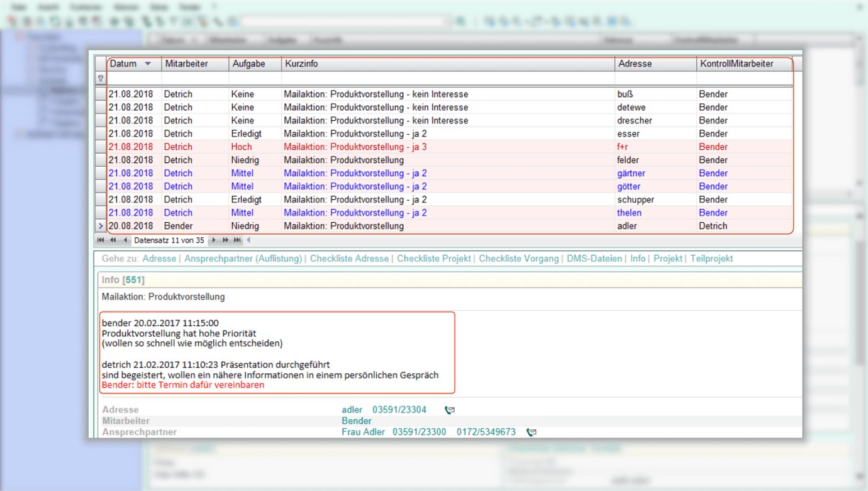Step back one record in navigator
The width and height of the screenshot is (868, 491).
(x=125, y=240)
